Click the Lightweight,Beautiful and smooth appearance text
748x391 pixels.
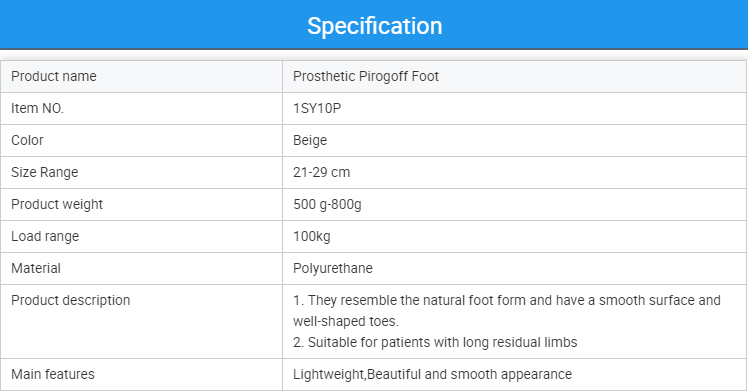[x=432, y=375]
